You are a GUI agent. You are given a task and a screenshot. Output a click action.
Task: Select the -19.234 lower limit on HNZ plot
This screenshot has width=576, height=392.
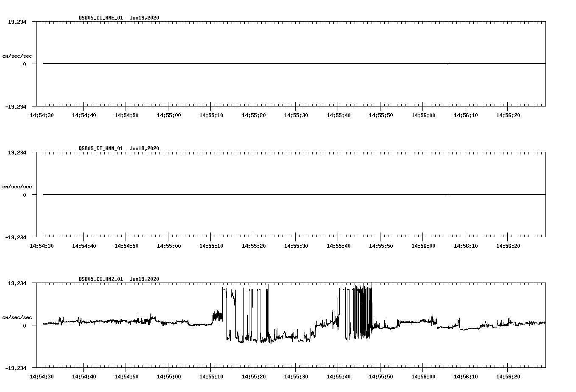point(16,368)
